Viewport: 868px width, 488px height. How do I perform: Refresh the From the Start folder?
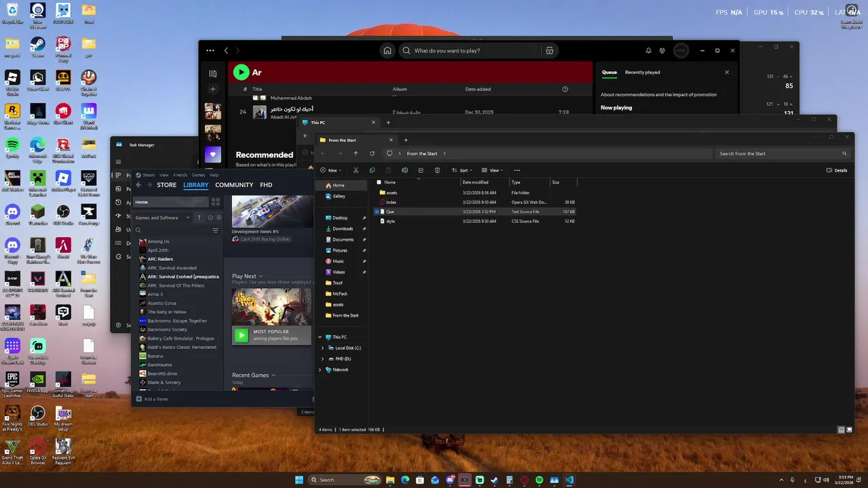[372, 153]
